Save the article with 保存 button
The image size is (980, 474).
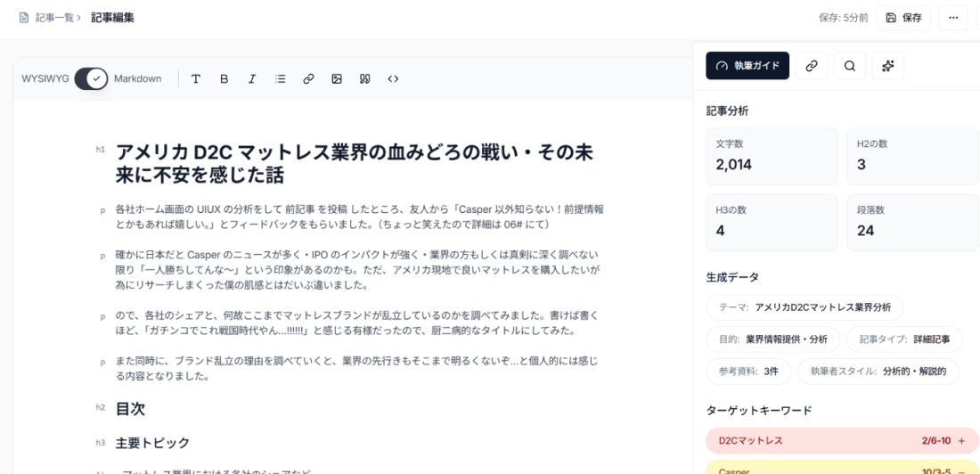click(x=903, y=18)
